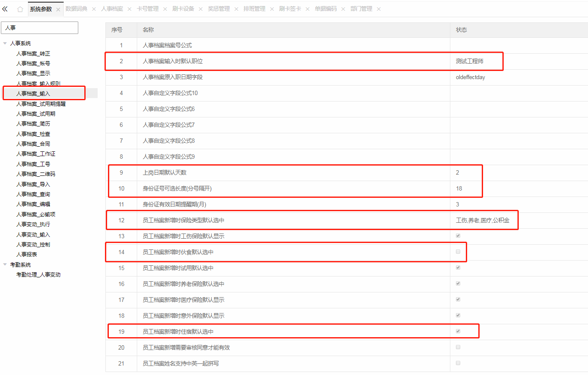The width and height of the screenshot is (588, 375).
Task: Click the 测试工程师 default position value
Action: 470,61
